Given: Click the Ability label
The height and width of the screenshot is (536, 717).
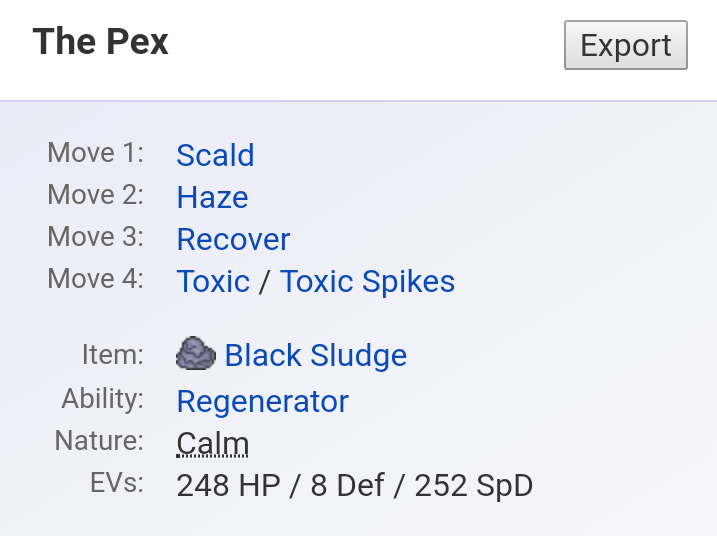Looking at the screenshot, I should pos(103,399).
